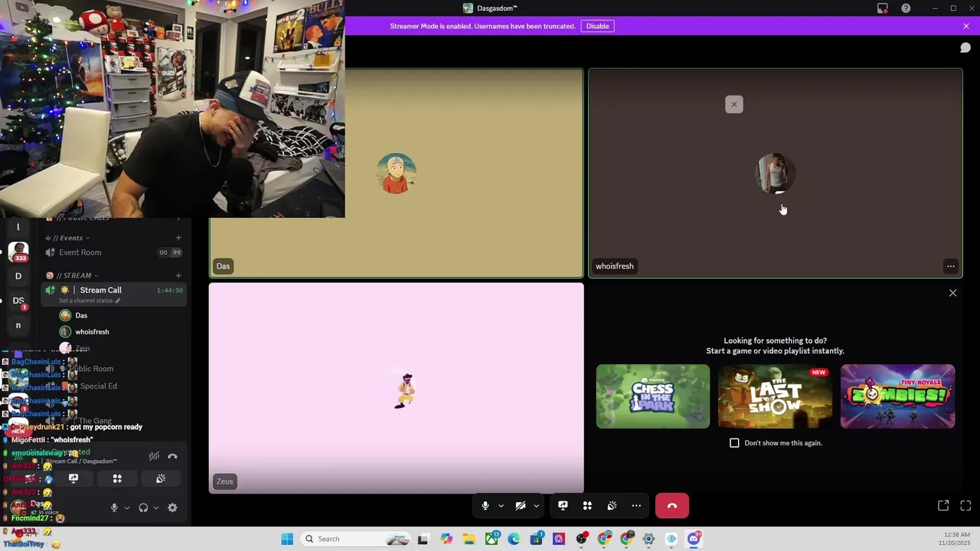Screen dimensions: 980x551
Task: Show chat panel icon at top right
Action: click(965, 48)
